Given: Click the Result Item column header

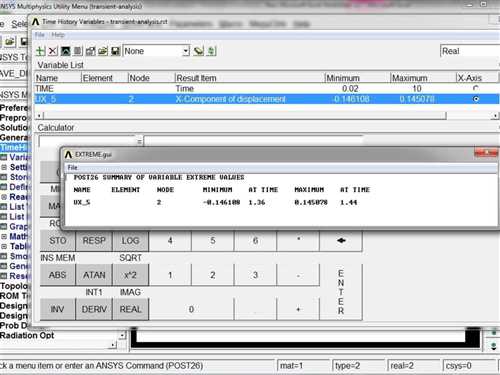Looking at the screenshot, I should point(249,78).
